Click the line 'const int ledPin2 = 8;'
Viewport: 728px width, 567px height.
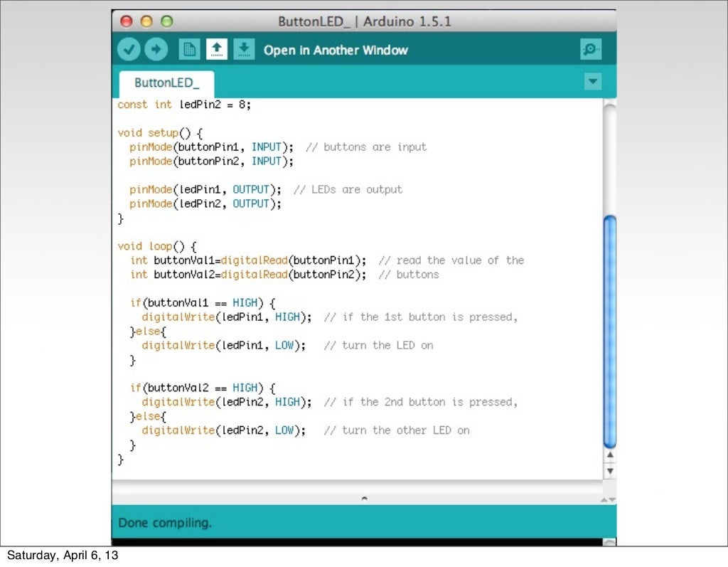(184, 105)
